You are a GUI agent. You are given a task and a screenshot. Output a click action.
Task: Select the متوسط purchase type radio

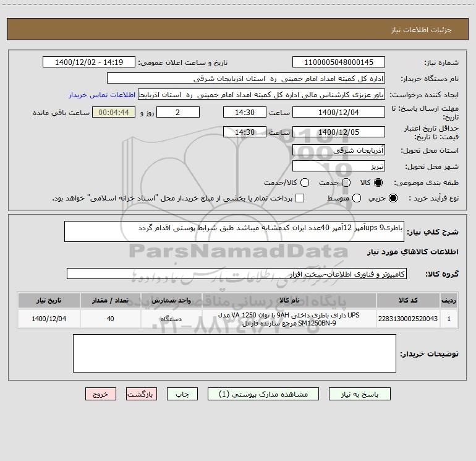coord(357,198)
